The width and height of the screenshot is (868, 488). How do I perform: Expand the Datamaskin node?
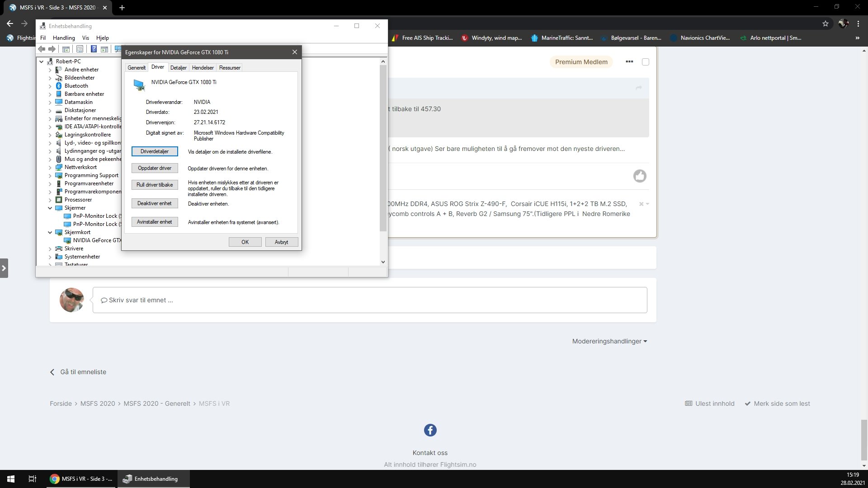click(x=50, y=102)
